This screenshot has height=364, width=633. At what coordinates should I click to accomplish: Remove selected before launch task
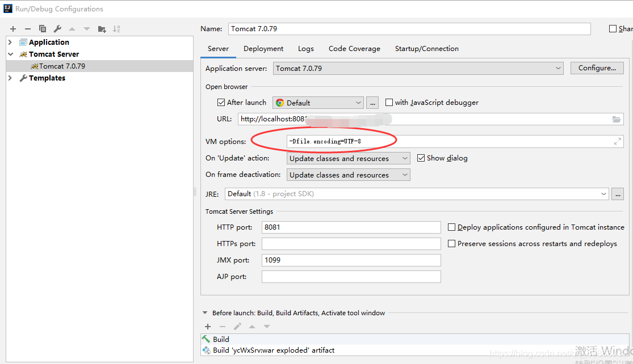pyautogui.click(x=223, y=327)
